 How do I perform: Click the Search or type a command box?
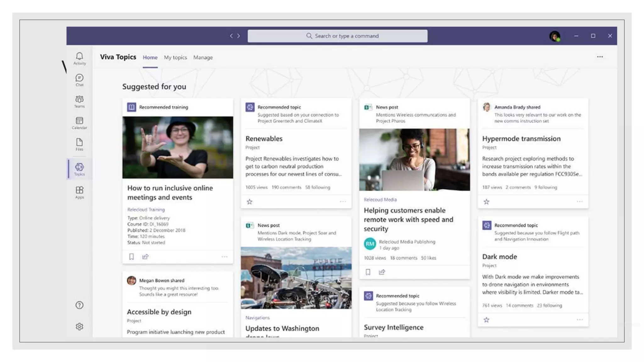point(337,36)
